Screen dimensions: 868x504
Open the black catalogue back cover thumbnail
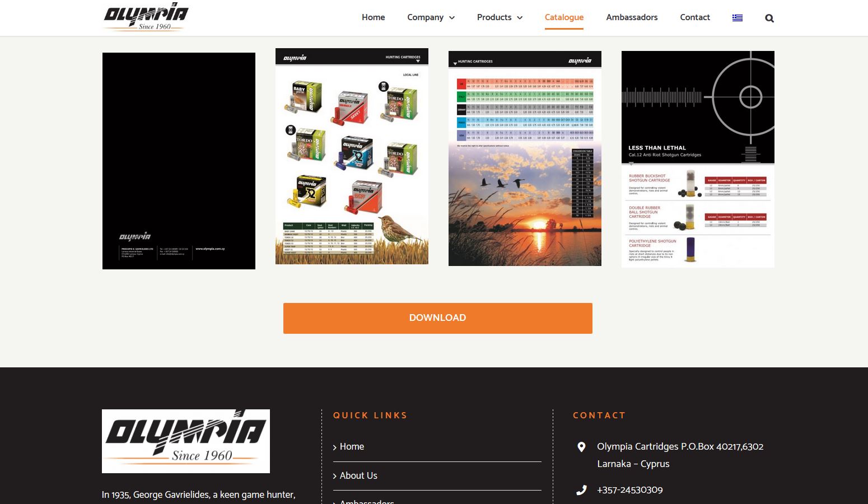pyautogui.click(x=179, y=161)
